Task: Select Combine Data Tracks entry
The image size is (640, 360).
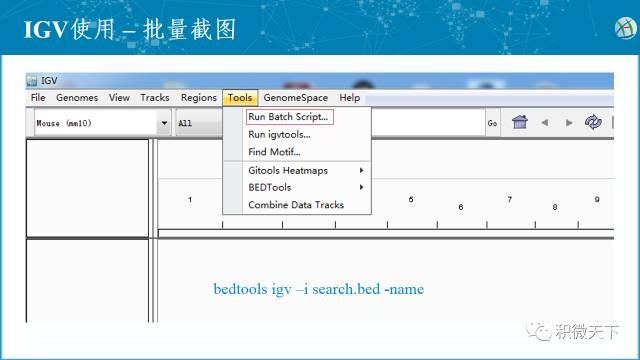Action: point(297,205)
